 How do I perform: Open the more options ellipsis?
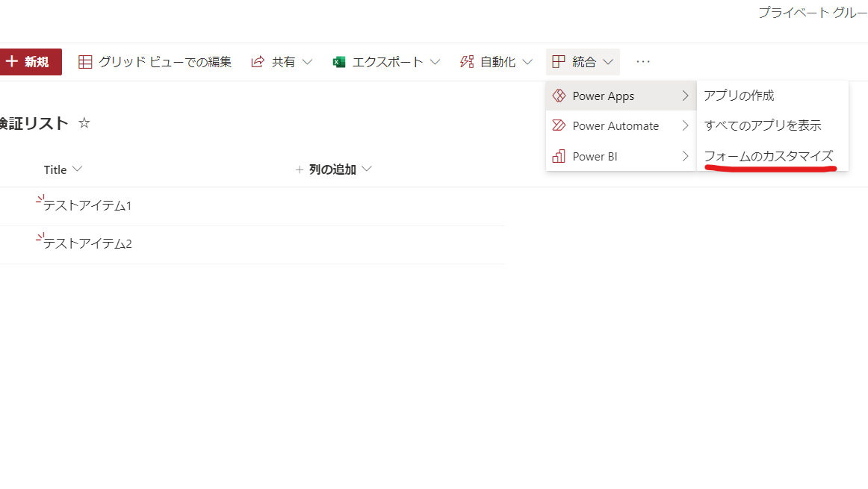click(642, 62)
